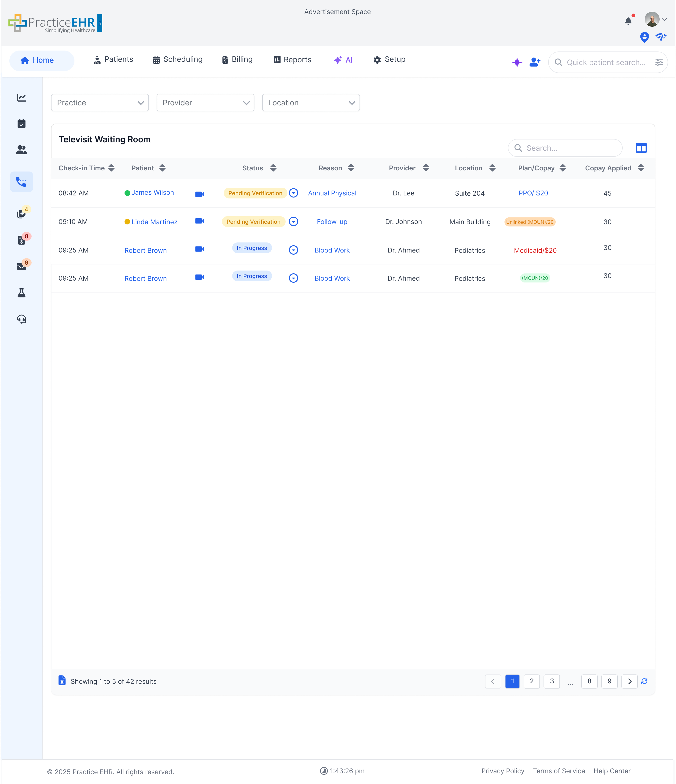676x784 pixels.
Task: Open the analytics chart sidebar icon
Action: (x=22, y=98)
